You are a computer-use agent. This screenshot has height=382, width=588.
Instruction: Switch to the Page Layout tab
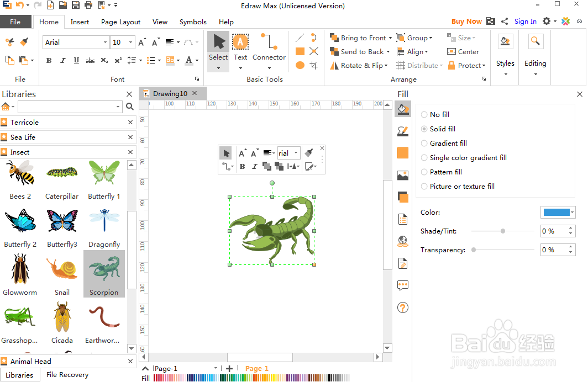pos(120,22)
